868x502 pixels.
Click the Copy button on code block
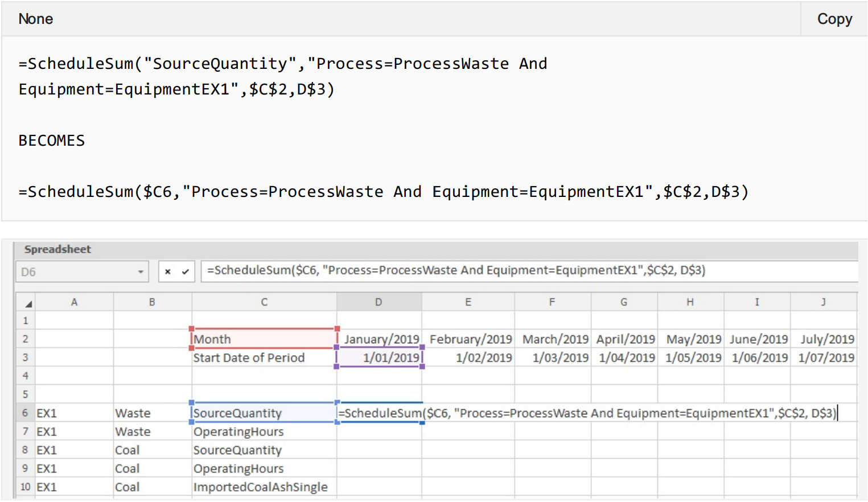(834, 19)
